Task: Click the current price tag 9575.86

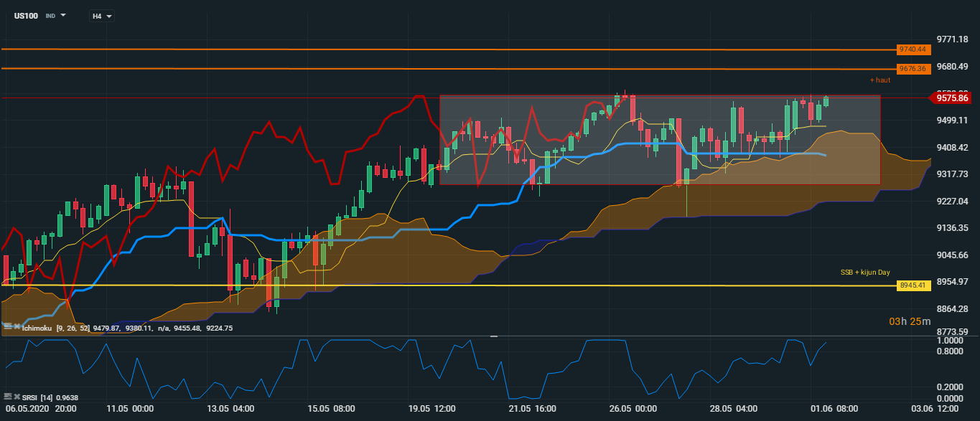Action: [952, 98]
